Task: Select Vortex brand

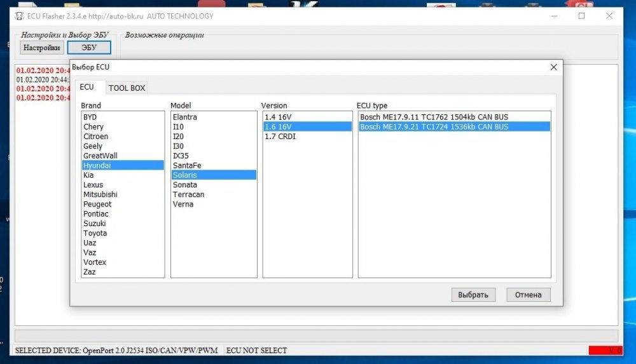Action: pyautogui.click(x=123, y=262)
